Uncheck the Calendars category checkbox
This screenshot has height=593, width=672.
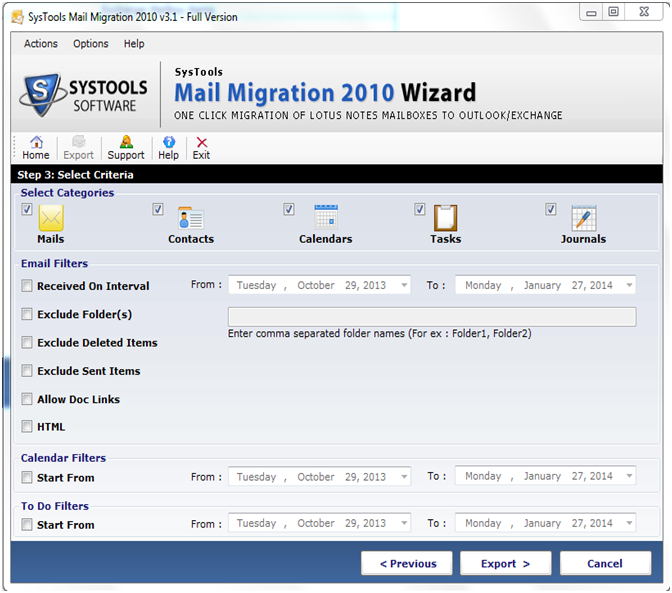point(289,209)
